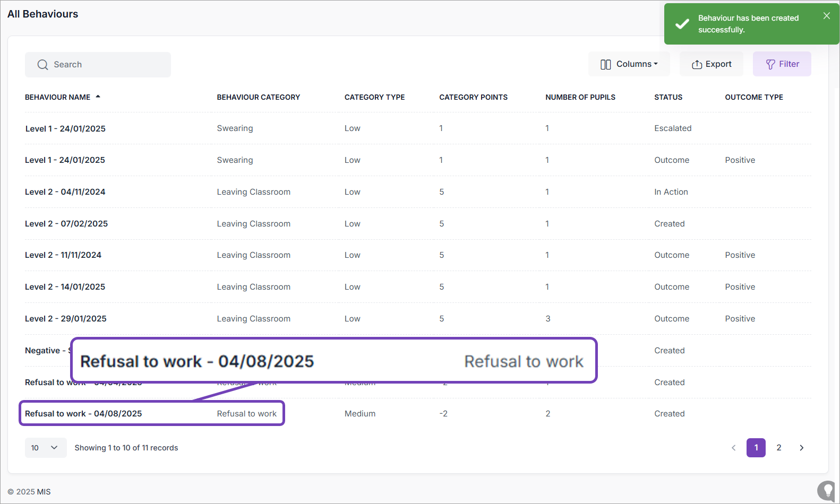Open Refusal to work - 04/08/2025 record

(83, 414)
